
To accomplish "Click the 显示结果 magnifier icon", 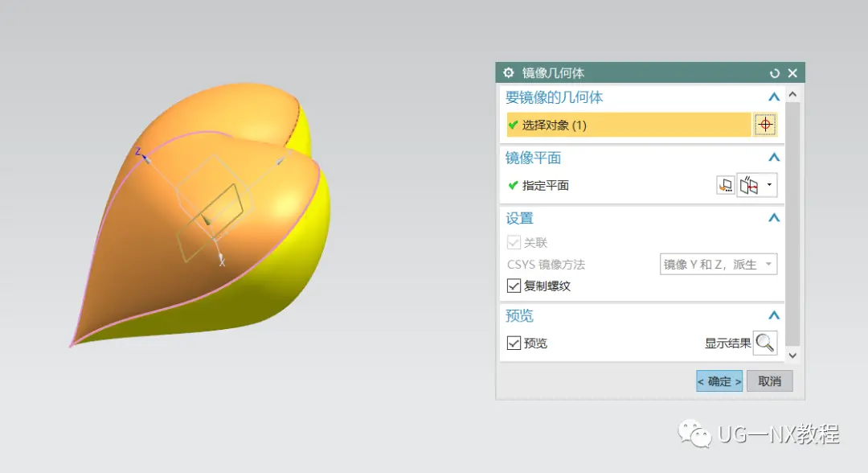I will (x=765, y=343).
